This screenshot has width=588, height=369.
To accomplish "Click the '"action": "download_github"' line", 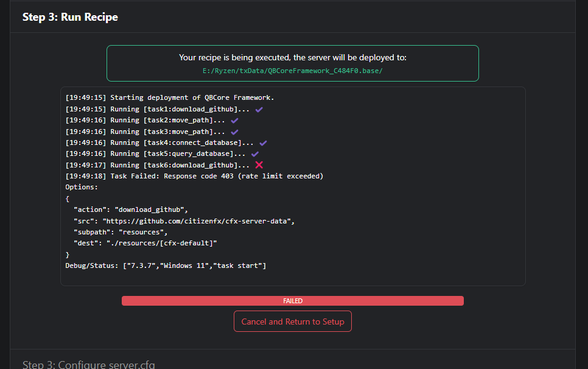I will 130,209.
